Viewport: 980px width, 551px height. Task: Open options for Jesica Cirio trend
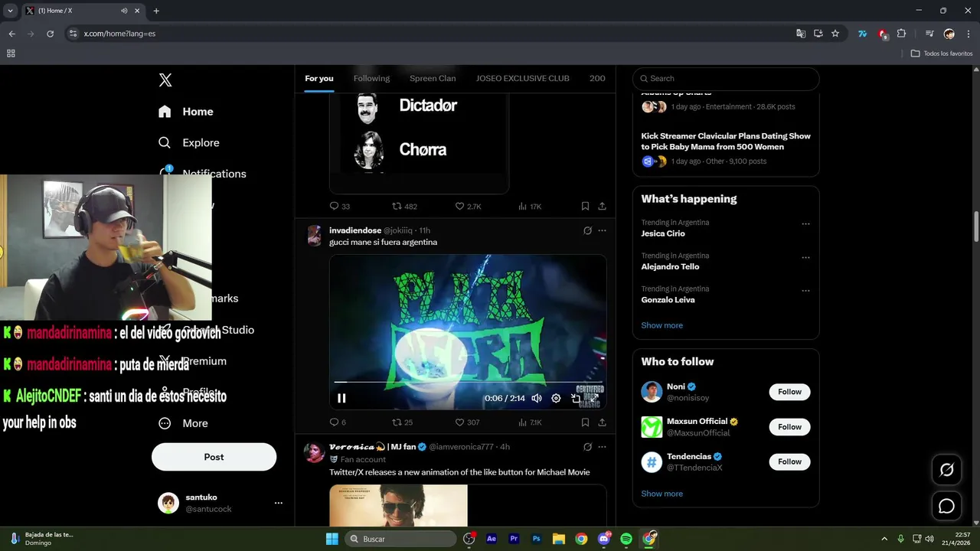(x=805, y=224)
